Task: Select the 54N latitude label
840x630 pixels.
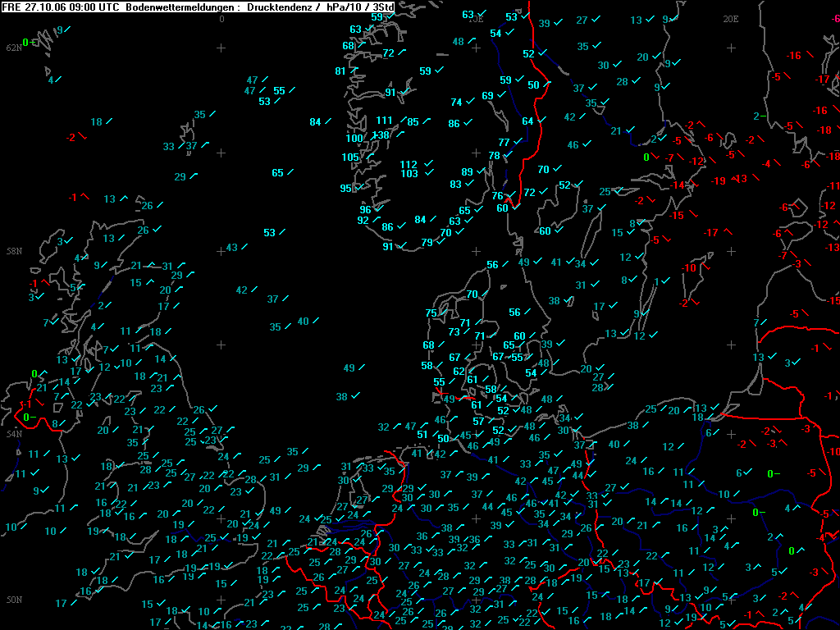Action: (14, 433)
